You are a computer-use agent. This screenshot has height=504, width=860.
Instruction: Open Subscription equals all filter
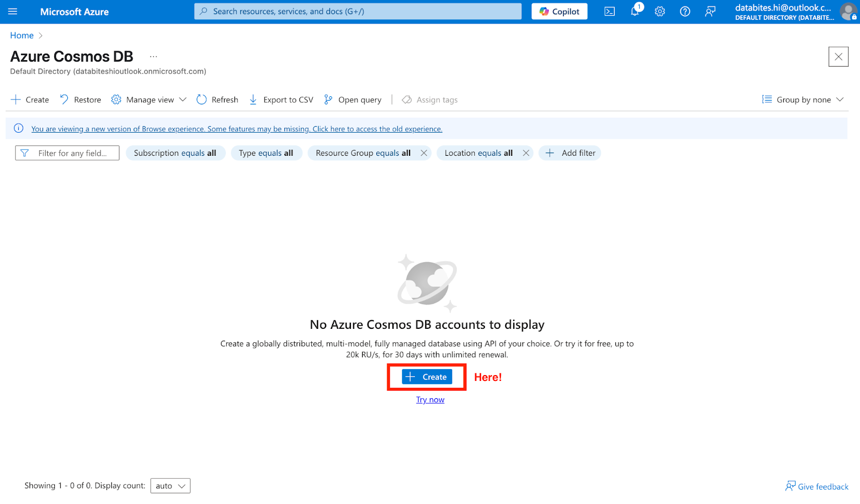(x=175, y=153)
